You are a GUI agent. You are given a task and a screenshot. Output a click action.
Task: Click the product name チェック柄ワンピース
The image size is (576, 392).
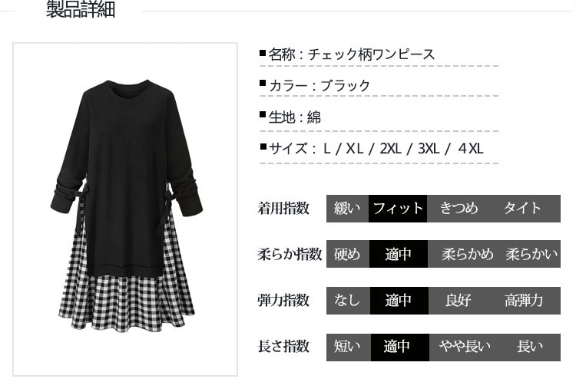pos(372,54)
